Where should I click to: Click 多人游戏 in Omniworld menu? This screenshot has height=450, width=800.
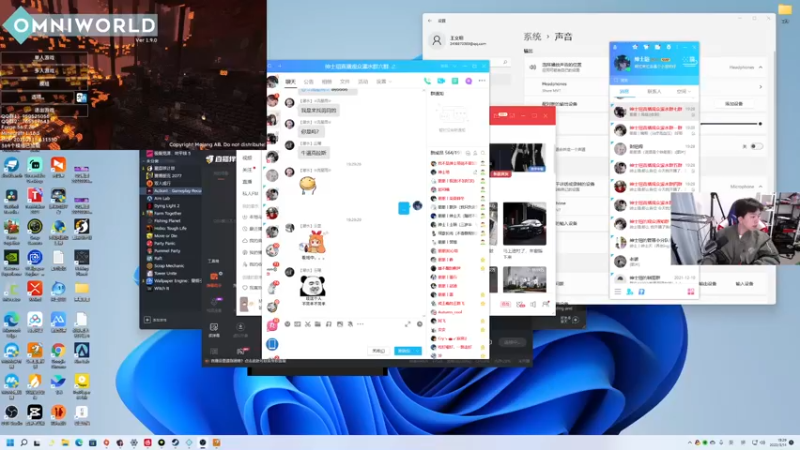44,70
